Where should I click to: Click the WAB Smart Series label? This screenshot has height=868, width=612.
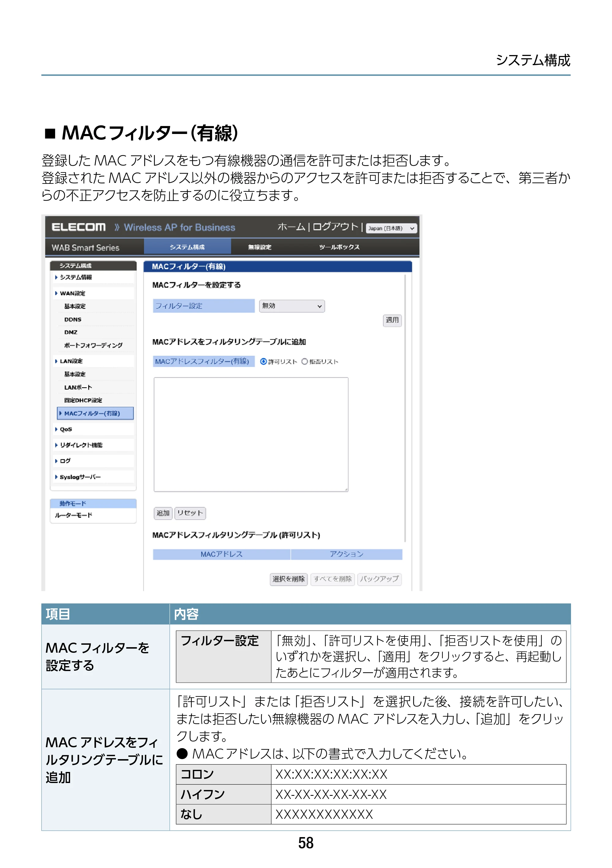point(85,248)
